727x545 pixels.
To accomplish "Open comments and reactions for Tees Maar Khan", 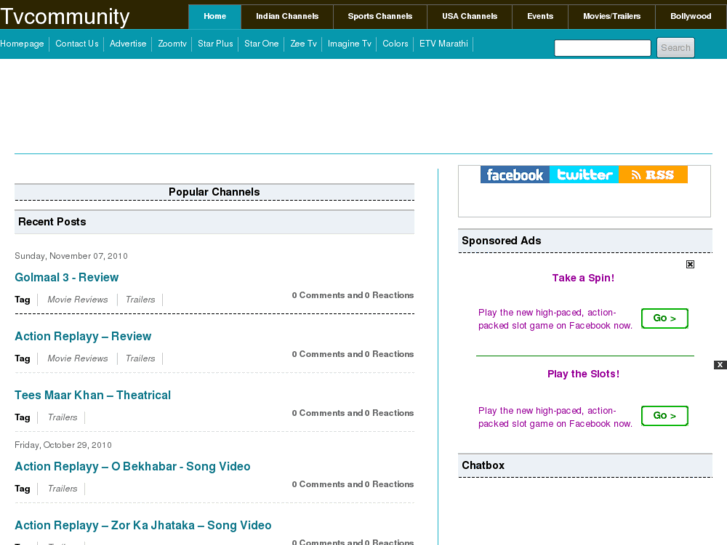I will (x=352, y=413).
